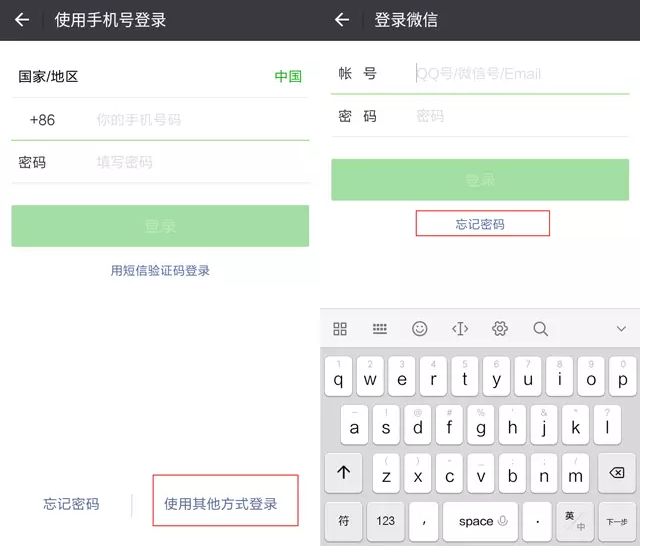648x553 pixels.
Task: Tap the k key
Action: (575, 425)
